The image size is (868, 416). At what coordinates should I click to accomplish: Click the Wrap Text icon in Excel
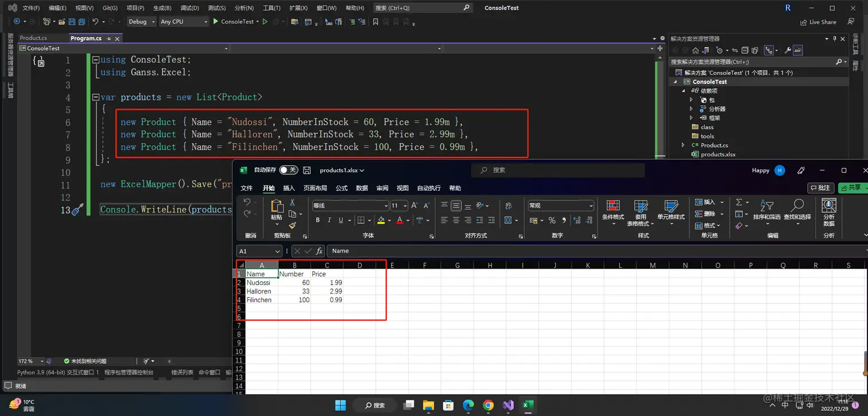(x=509, y=206)
